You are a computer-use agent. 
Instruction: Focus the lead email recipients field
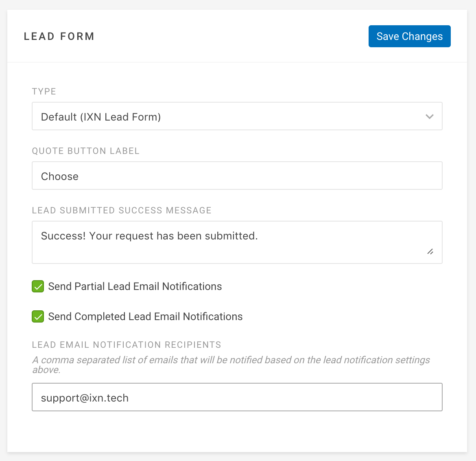(237, 397)
